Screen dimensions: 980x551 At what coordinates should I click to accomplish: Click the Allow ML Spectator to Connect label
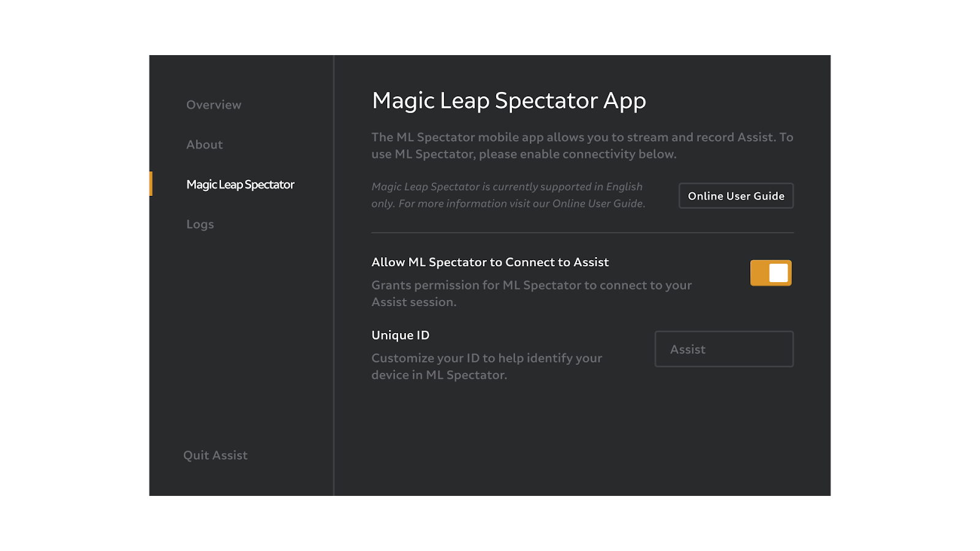coord(490,262)
